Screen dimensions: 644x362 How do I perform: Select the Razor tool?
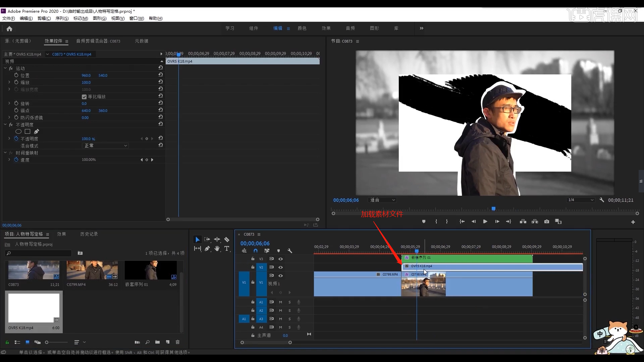click(x=227, y=239)
